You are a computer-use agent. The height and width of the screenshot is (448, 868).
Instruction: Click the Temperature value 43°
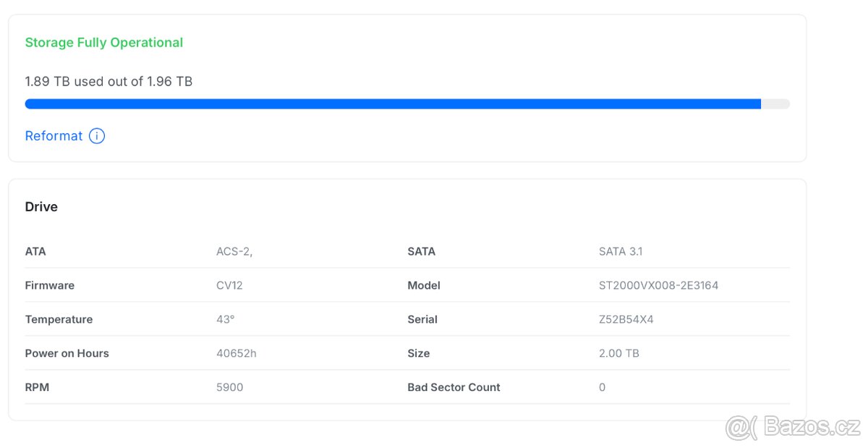click(x=226, y=320)
